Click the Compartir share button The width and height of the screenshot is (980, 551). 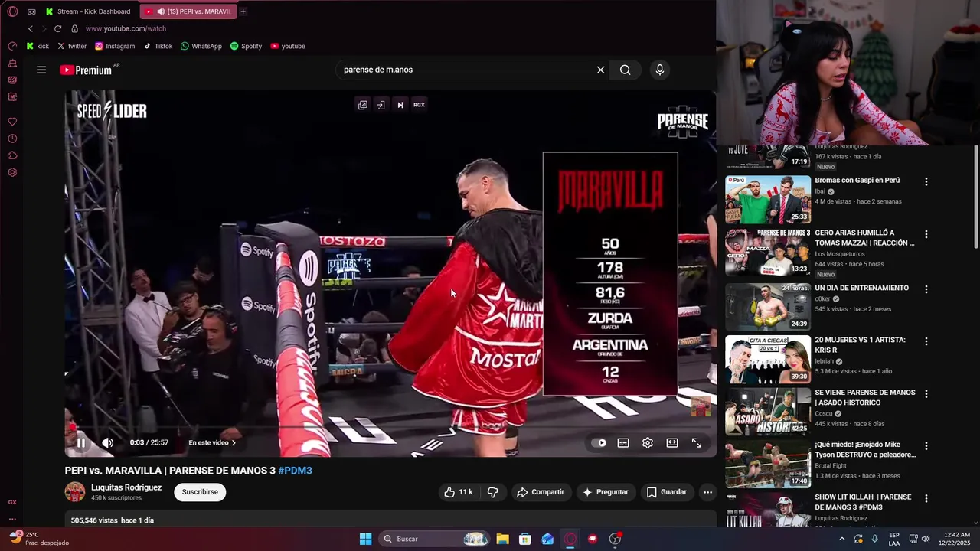pyautogui.click(x=541, y=492)
